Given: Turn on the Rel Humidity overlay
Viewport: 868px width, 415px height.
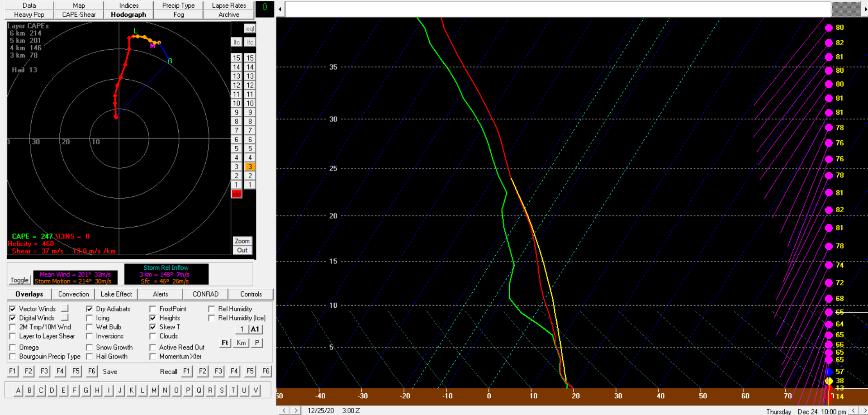Looking at the screenshot, I should 211,309.
